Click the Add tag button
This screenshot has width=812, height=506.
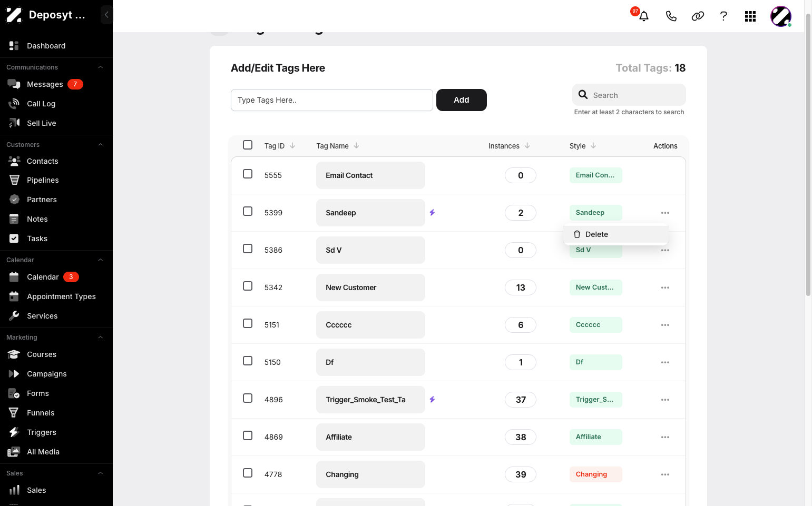[x=462, y=100]
